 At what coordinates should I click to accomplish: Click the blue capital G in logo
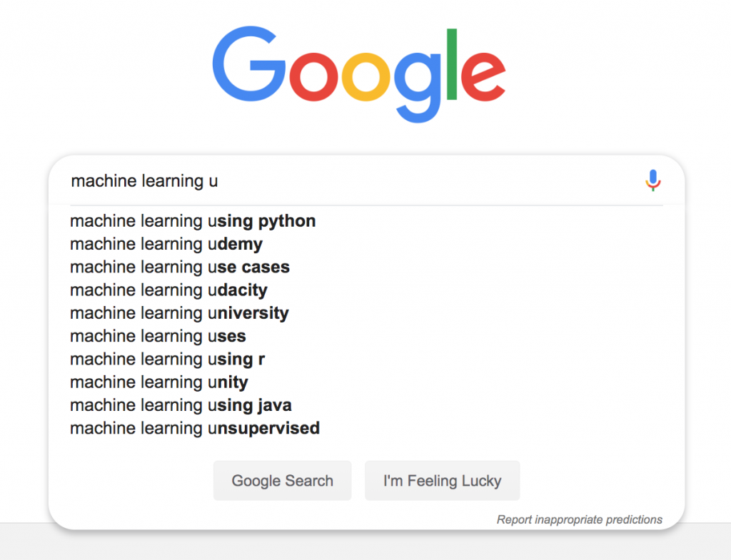[x=247, y=66]
